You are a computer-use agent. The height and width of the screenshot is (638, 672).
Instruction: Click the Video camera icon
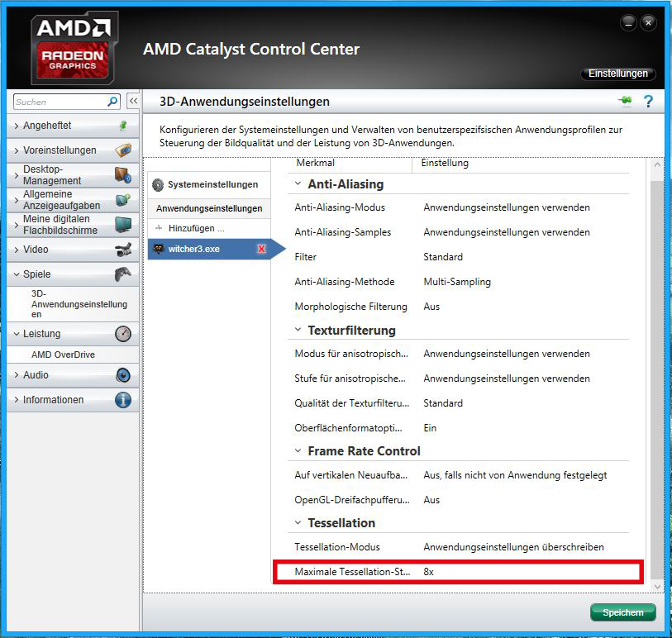point(123,250)
